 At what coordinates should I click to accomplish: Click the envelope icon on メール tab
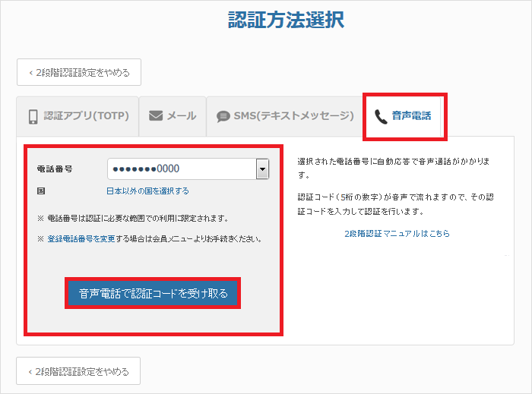click(156, 116)
